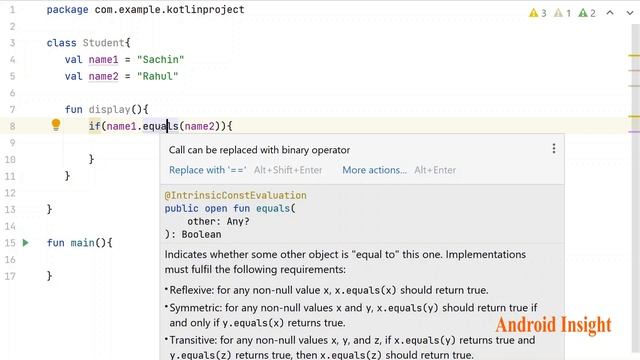This screenshot has height=360, width=640.
Task: Select the name1 variable declaration
Action: pos(103,60)
